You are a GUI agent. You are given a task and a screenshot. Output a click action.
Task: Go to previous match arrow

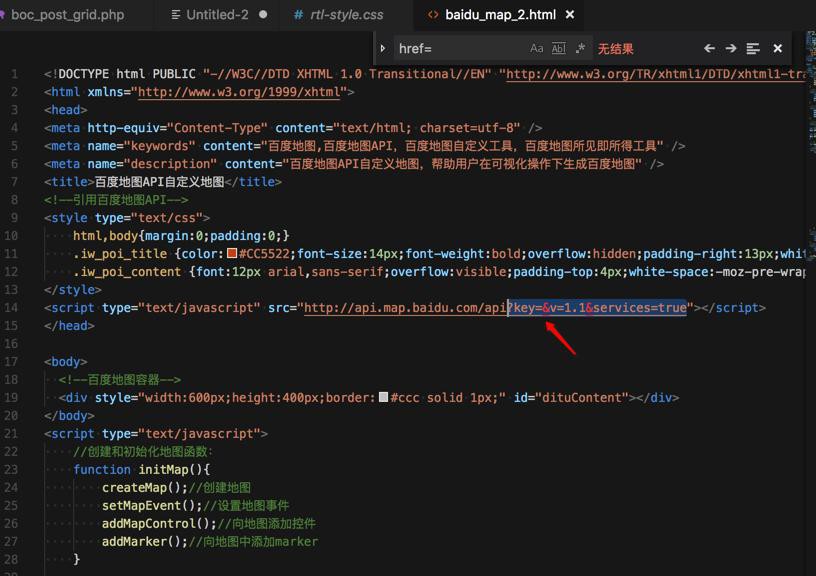tap(709, 48)
